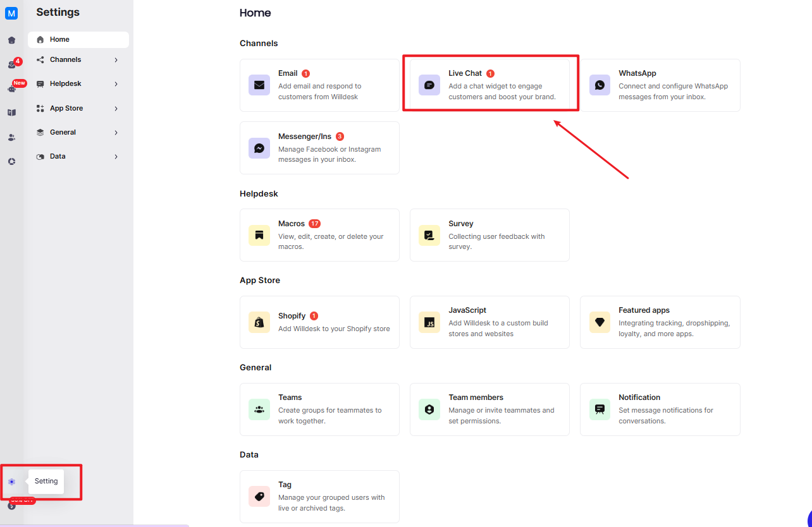Open the Team members card title

pos(476,397)
